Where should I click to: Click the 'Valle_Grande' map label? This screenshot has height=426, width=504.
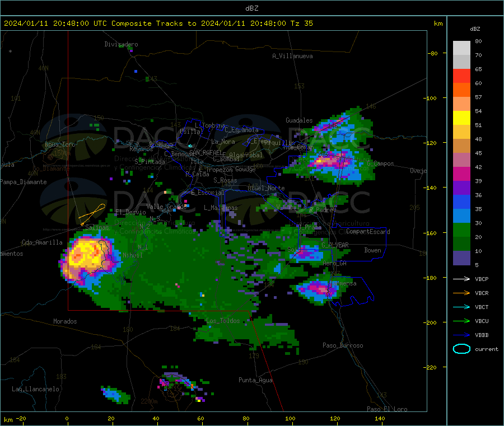[x=166, y=207]
